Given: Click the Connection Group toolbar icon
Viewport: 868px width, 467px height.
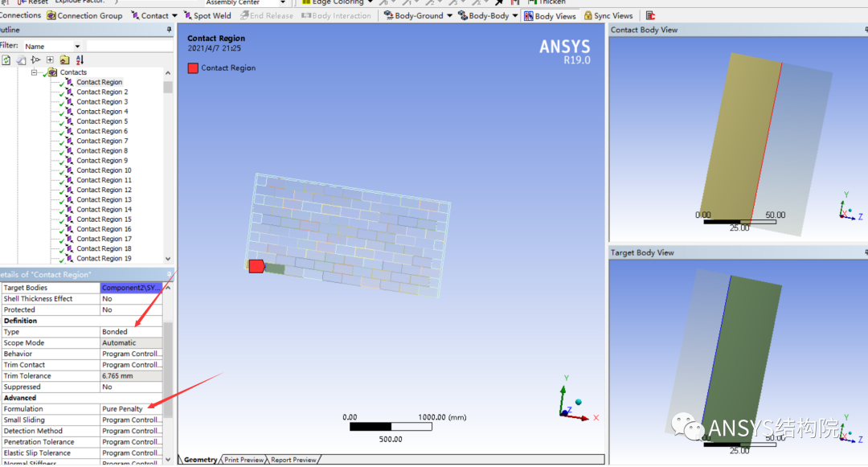Looking at the screenshot, I should pos(51,15).
